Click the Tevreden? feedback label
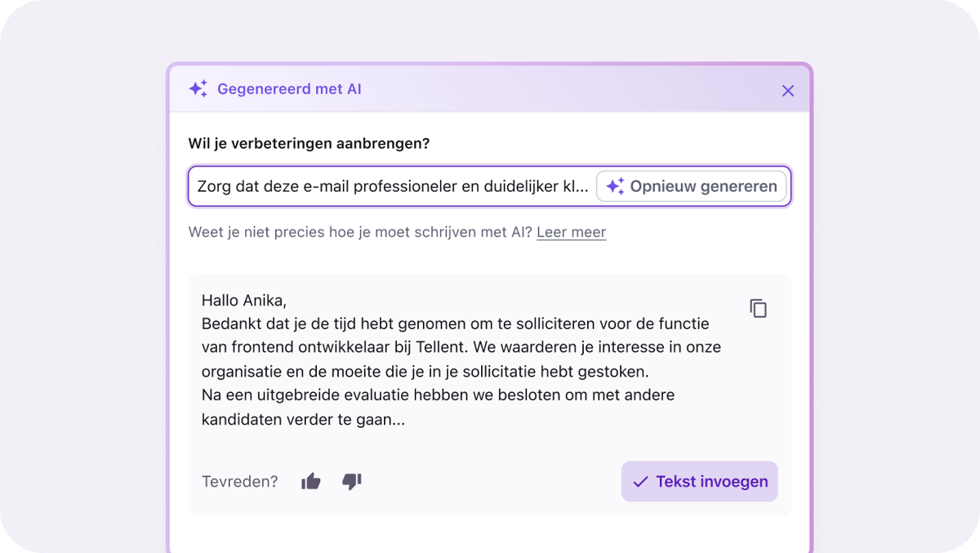This screenshot has height=553, width=980. coord(239,482)
